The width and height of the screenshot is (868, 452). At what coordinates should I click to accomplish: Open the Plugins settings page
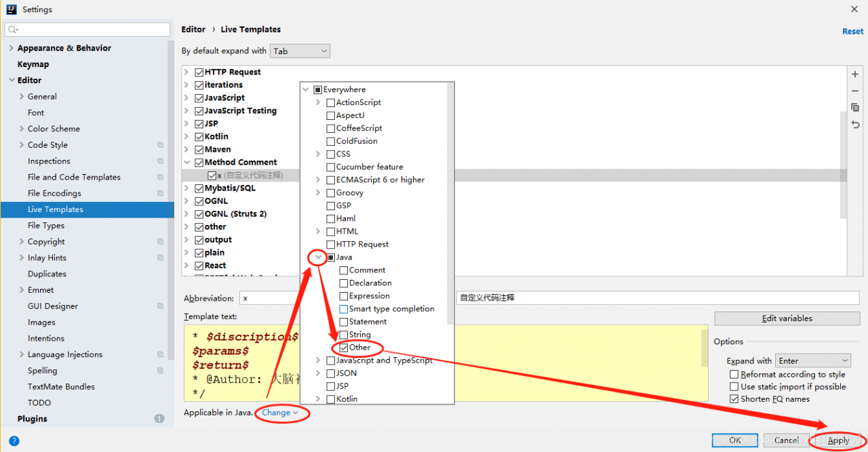[x=32, y=419]
